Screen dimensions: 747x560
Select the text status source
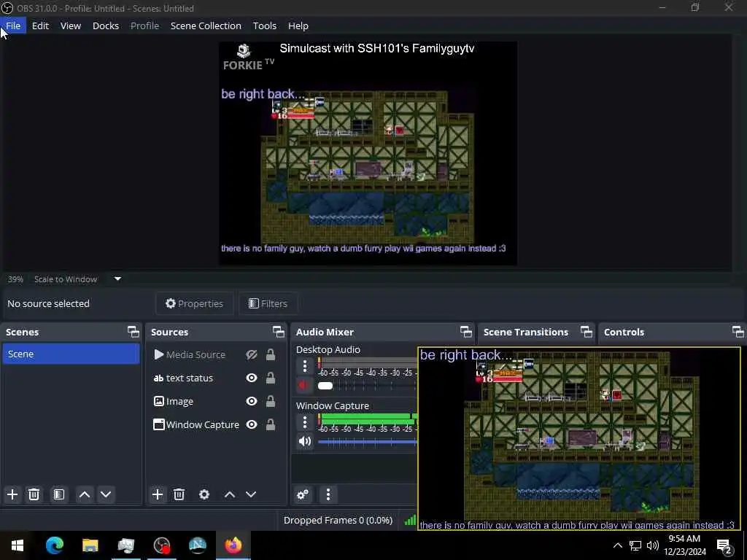click(x=189, y=378)
